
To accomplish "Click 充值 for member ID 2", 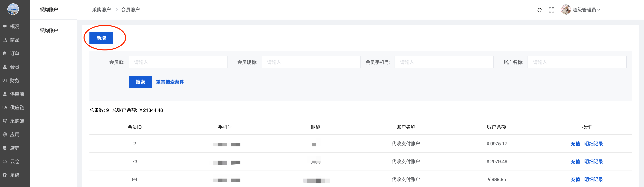I will coord(575,144).
